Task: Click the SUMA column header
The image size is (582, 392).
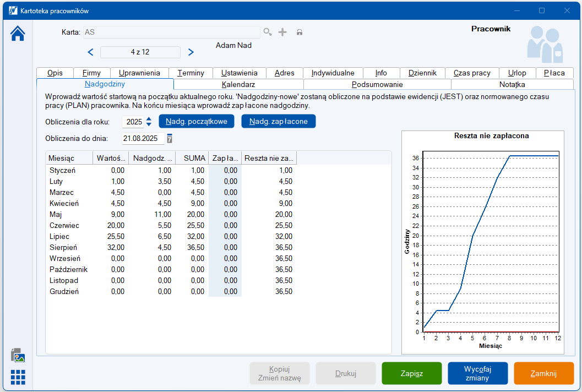Action: point(192,158)
